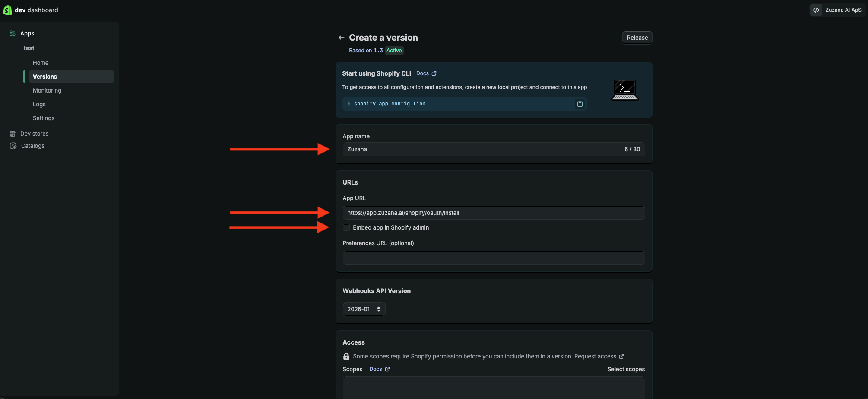
Task: Click the Dev stores shop icon
Action: (x=13, y=134)
